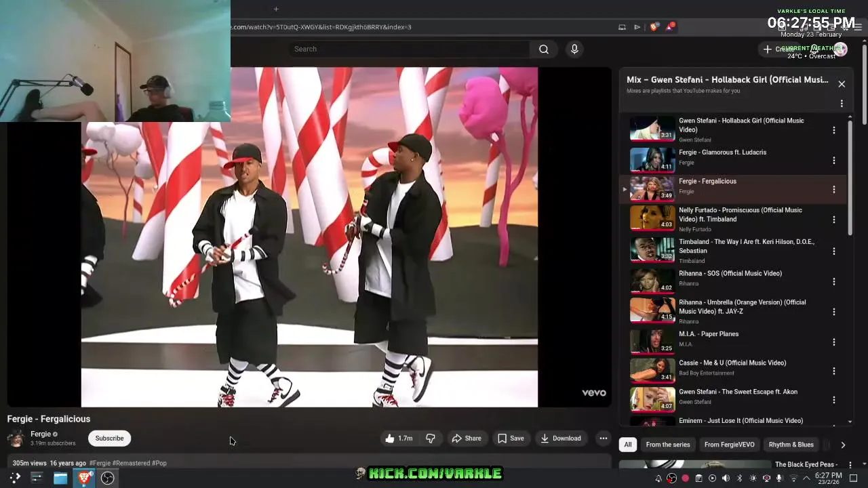Download the Fergalicious video
This screenshot has width=868, height=488.
(x=561, y=439)
